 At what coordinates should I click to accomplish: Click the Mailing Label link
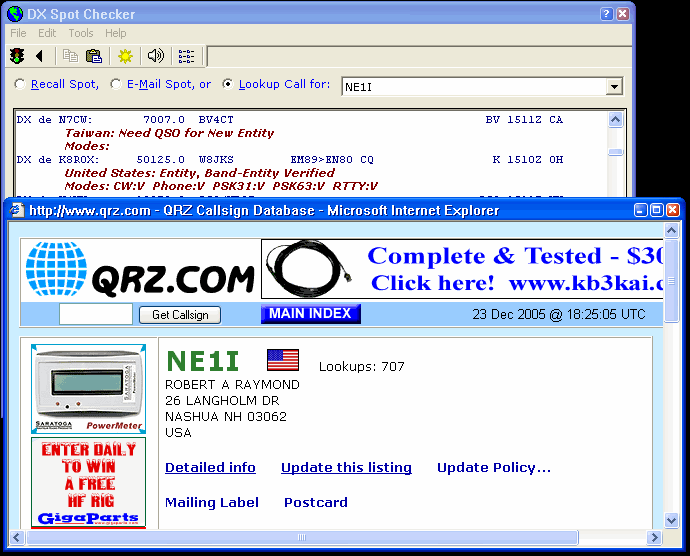coord(212,502)
